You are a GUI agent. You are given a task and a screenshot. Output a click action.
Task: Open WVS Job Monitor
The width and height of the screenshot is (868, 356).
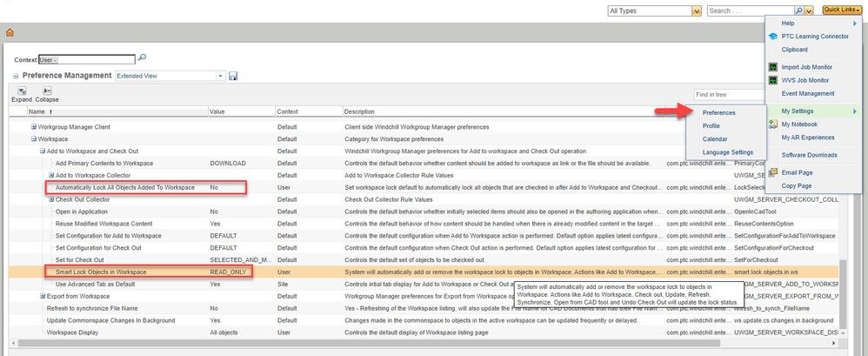click(x=805, y=80)
